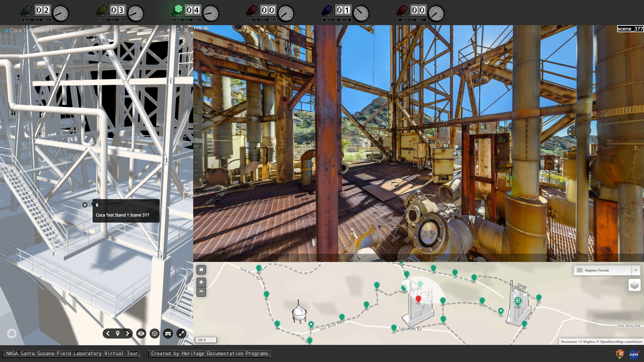This screenshot has width=644, height=362.
Task: Switch to the Alfa Test Area tab
Action: pos(45,13)
